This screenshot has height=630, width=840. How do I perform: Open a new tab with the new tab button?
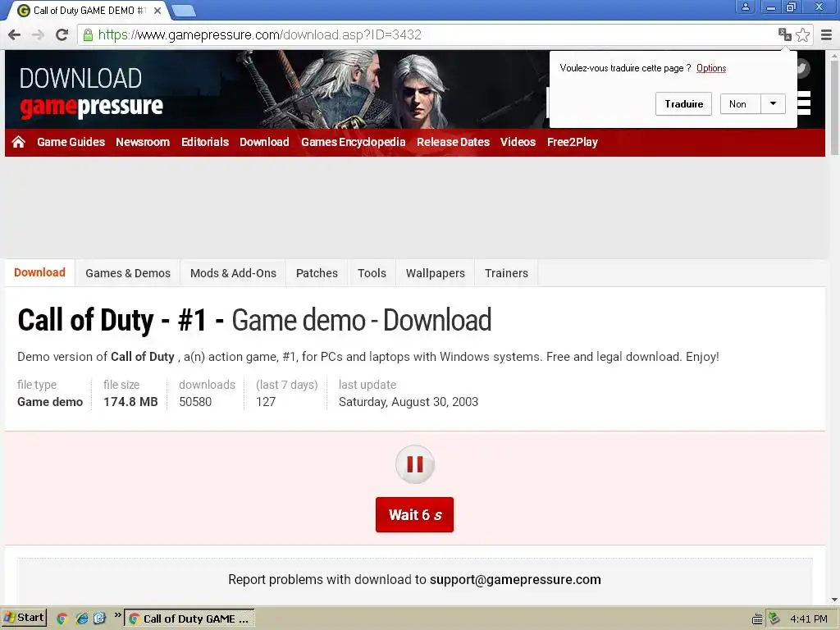click(x=184, y=10)
